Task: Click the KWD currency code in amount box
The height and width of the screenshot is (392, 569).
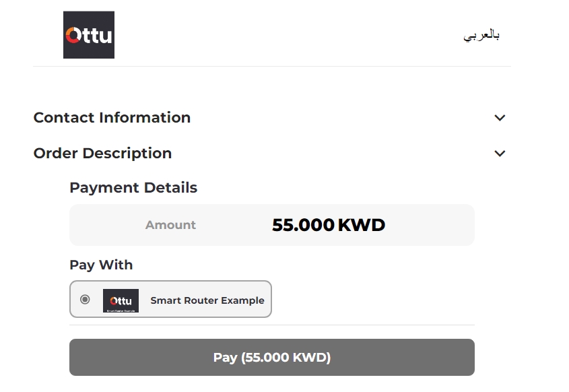Action: point(362,225)
